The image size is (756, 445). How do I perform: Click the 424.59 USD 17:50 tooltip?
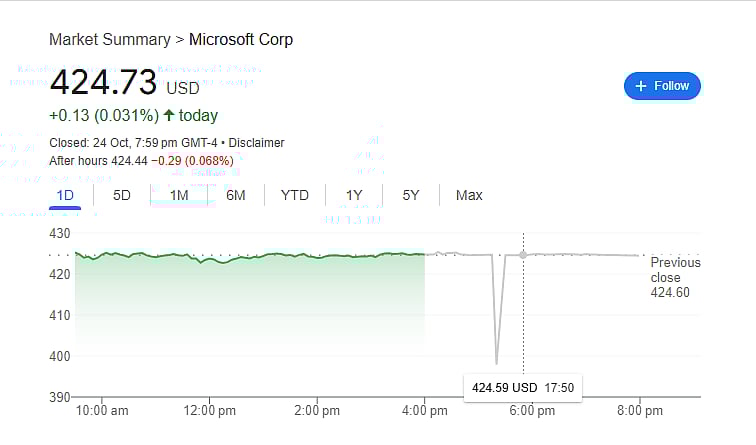(522, 387)
